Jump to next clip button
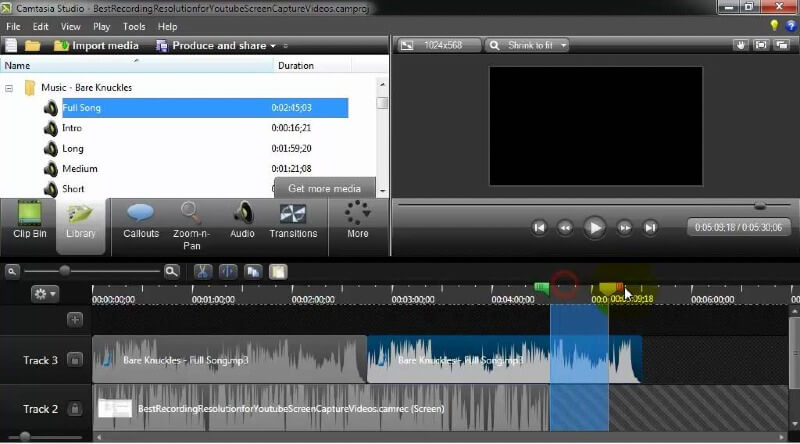The image size is (800, 444). (650, 228)
